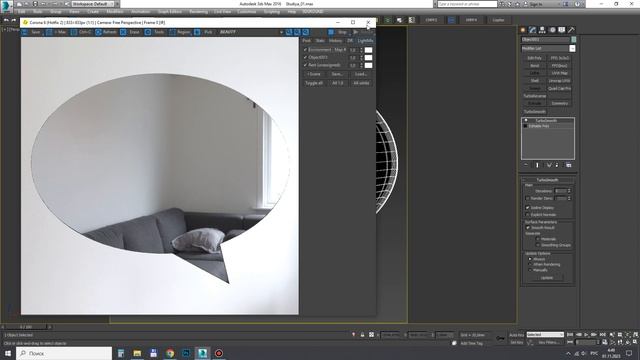
Task: Activate the Region render icon
Action: (172, 32)
